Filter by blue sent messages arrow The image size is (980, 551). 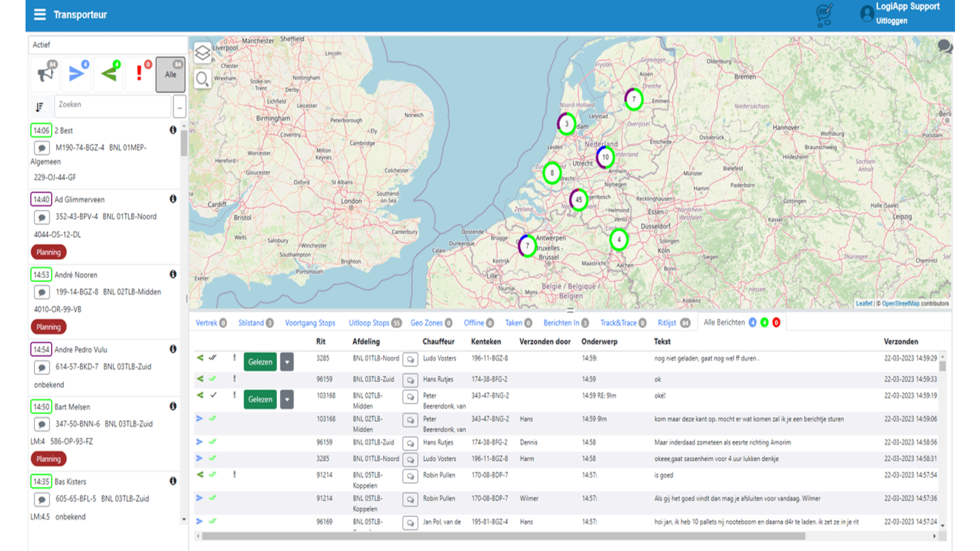[77, 74]
